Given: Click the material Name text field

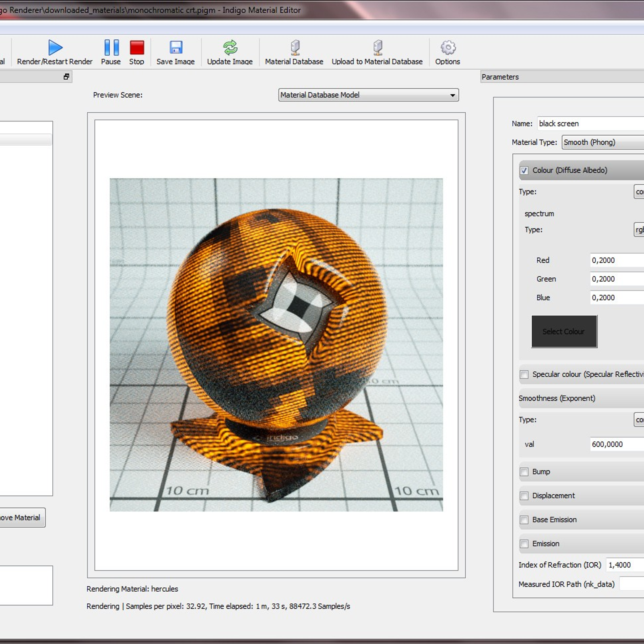Looking at the screenshot, I should [x=590, y=124].
